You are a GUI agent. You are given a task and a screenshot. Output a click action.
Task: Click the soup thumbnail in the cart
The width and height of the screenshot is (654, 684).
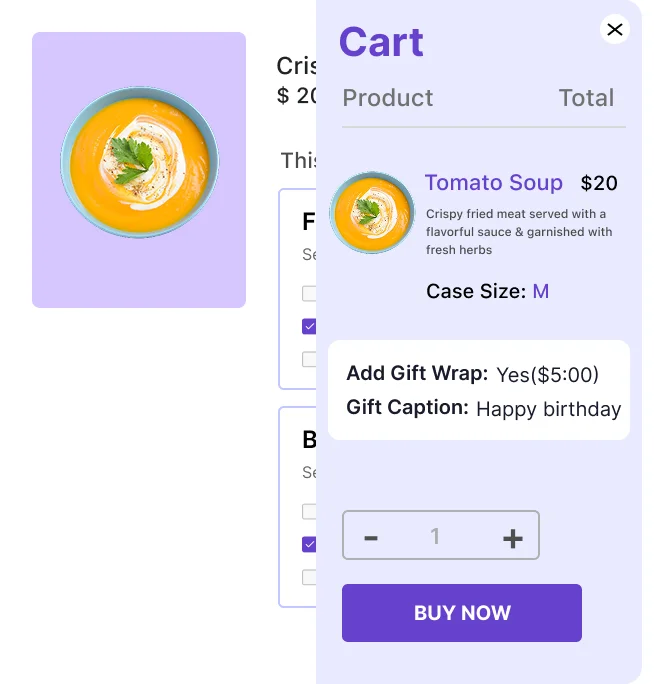pos(371,212)
